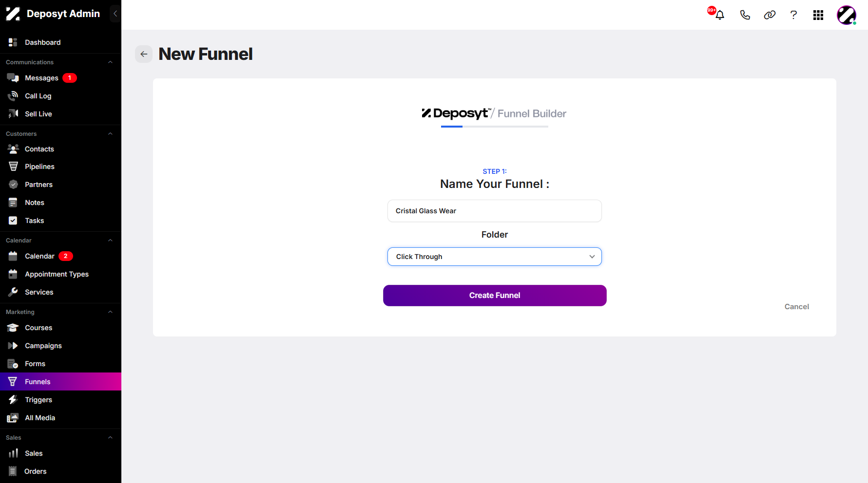This screenshot has width=868, height=483.
Task: Click the Call Log icon
Action: point(13,96)
